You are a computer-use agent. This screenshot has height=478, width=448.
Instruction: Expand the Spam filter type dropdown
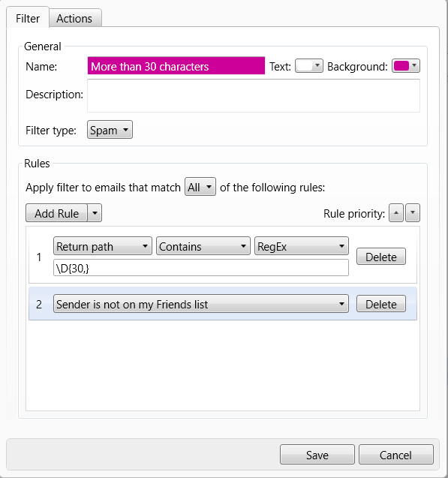[110, 130]
